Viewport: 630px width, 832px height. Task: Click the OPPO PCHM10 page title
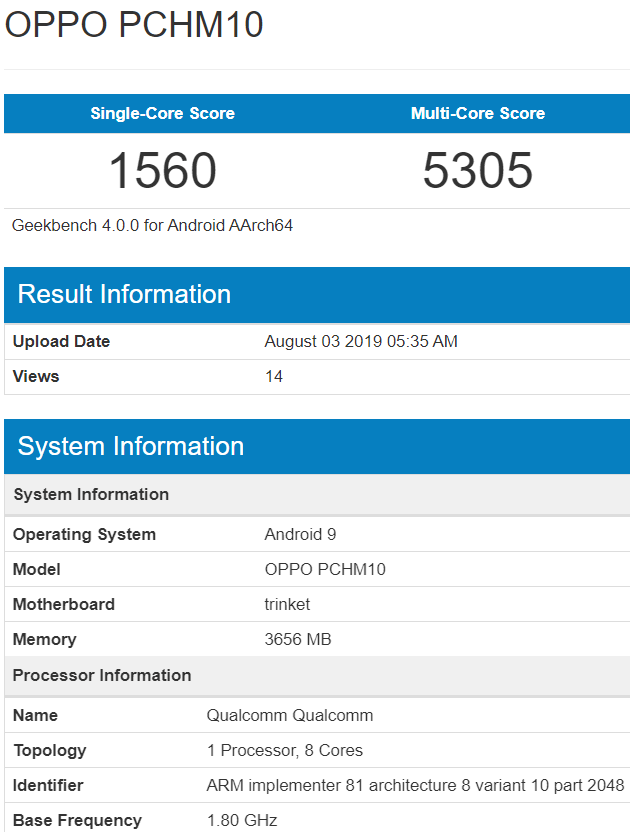click(134, 24)
